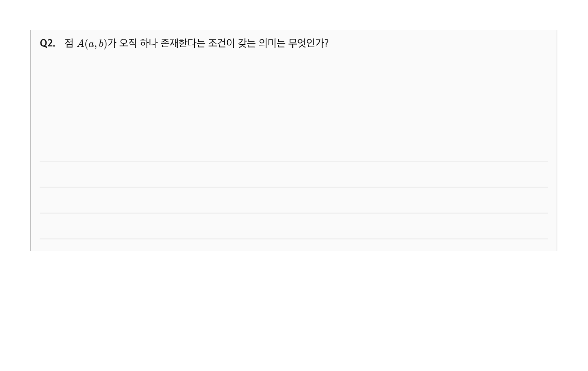588x371 pixels.
Task: Click the word 무엇인가? ending the question
Action: (308, 43)
